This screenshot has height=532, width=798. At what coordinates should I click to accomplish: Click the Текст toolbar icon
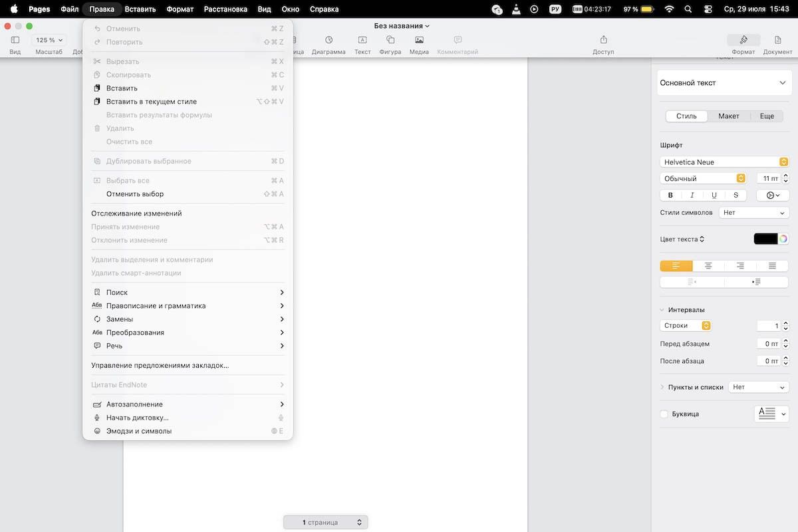tap(362, 40)
